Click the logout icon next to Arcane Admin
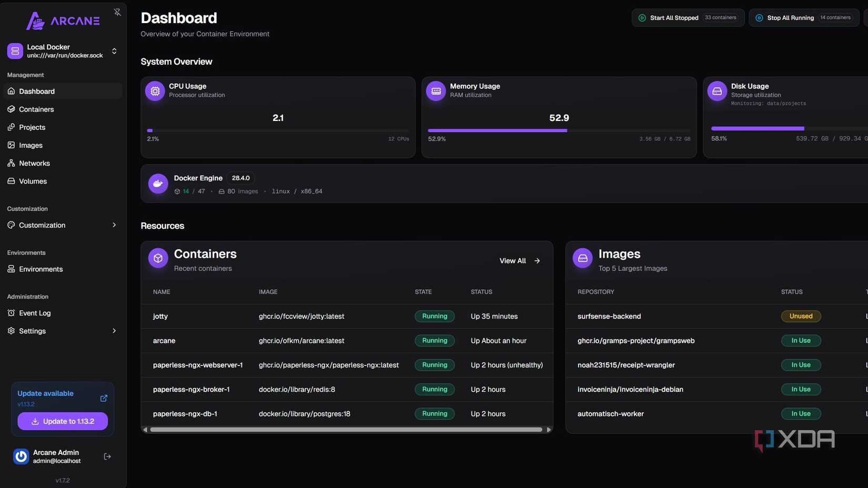This screenshot has height=488, width=868. coord(107,456)
